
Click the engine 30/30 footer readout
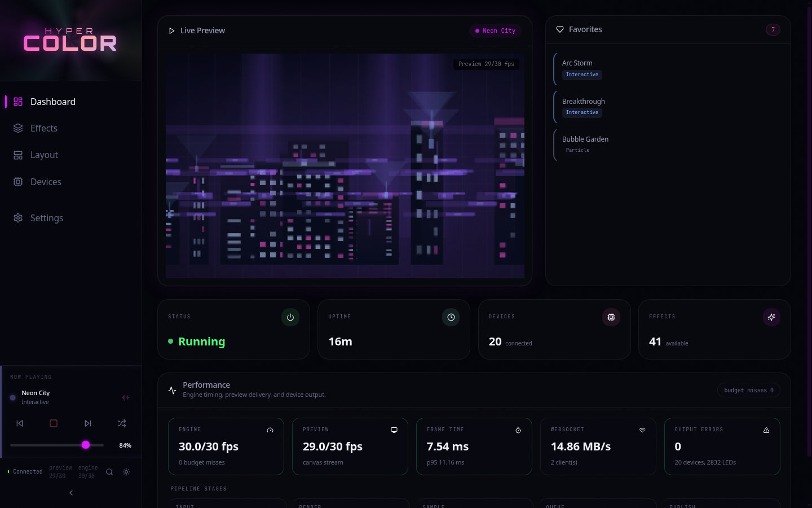pos(88,472)
